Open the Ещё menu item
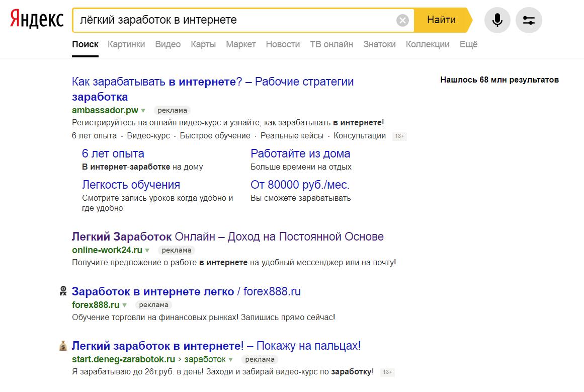The width and height of the screenshot is (584, 392). [x=468, y=44]
